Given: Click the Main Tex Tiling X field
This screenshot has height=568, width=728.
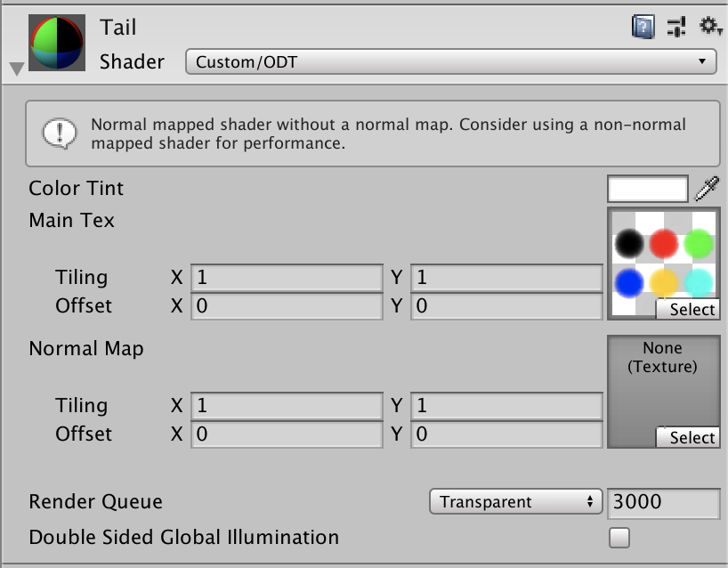Looking at the screenshot, I should click(x=285, y=277).
